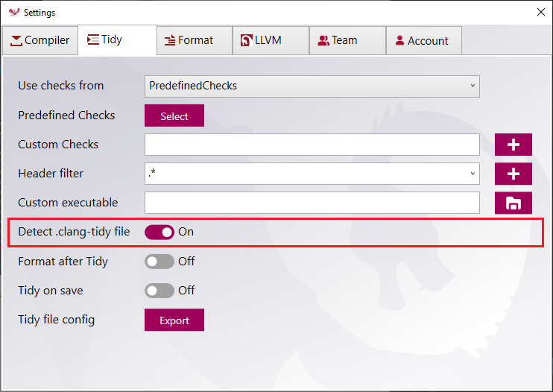Click the Compiler tab icon
Screen dimensions: 553x392
pos(16,40)
